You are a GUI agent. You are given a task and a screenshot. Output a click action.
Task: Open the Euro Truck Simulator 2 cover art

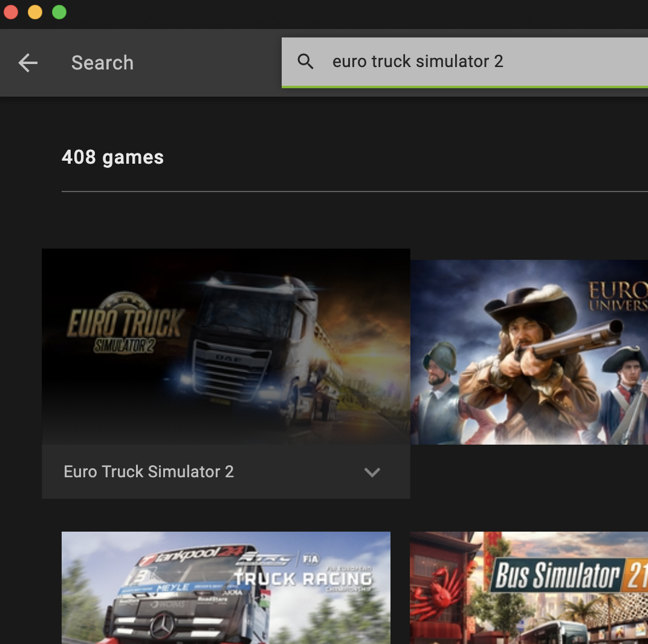tap(226, 347)
